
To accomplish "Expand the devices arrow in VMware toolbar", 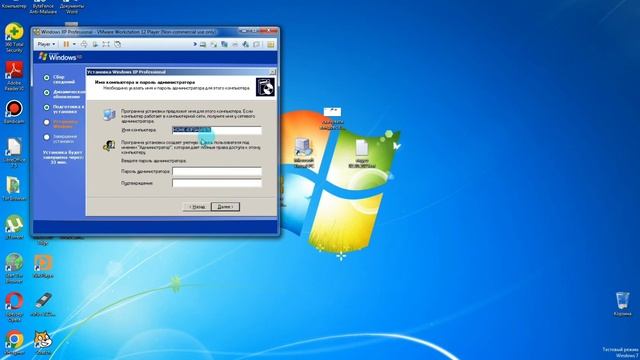I will click(195, 44).
